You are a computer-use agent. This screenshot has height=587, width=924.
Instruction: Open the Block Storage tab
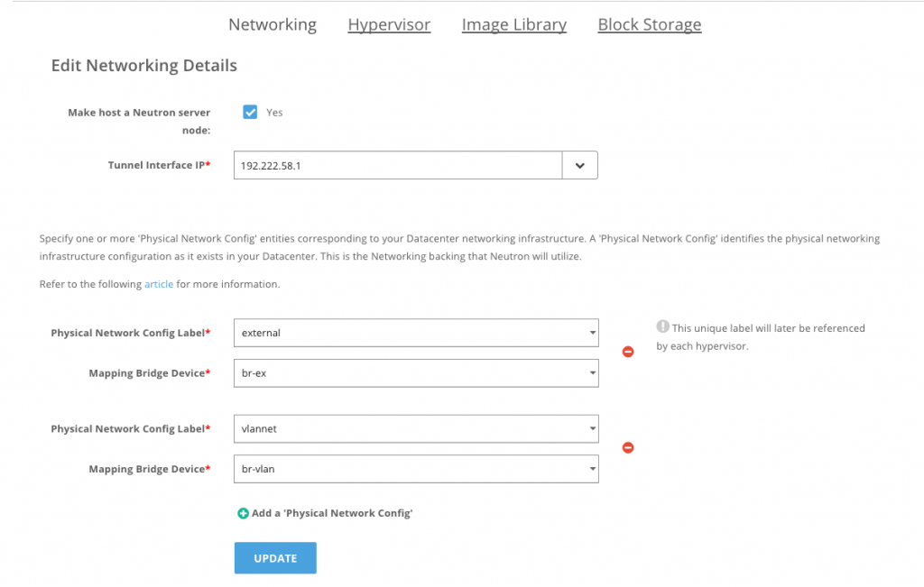click(649, 25)
